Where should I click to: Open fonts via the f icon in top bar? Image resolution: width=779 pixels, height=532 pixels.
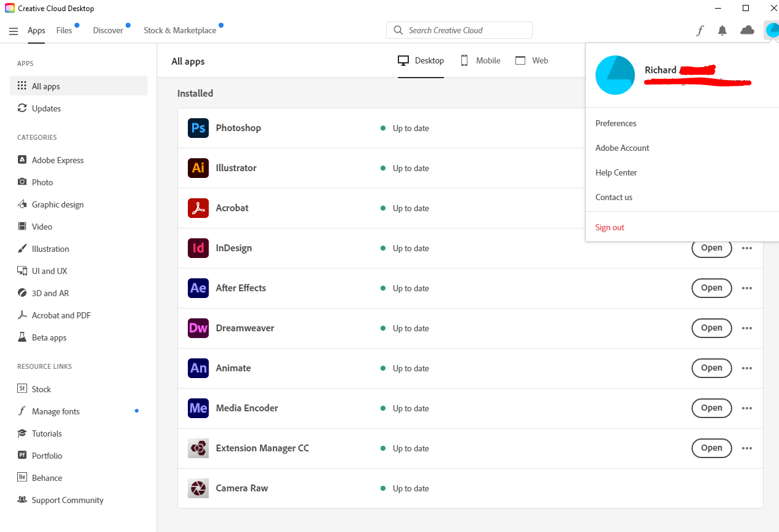pos(700,30)
